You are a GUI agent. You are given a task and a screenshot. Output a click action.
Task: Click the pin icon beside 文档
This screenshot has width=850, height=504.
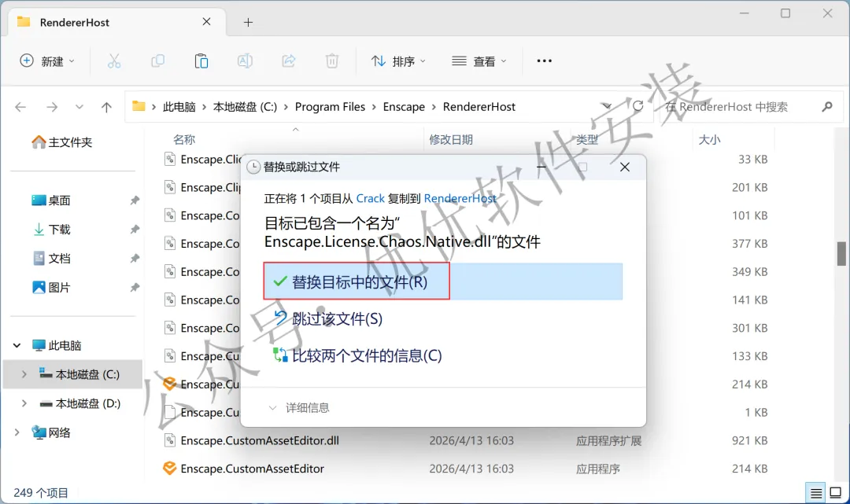pos(135,258)
